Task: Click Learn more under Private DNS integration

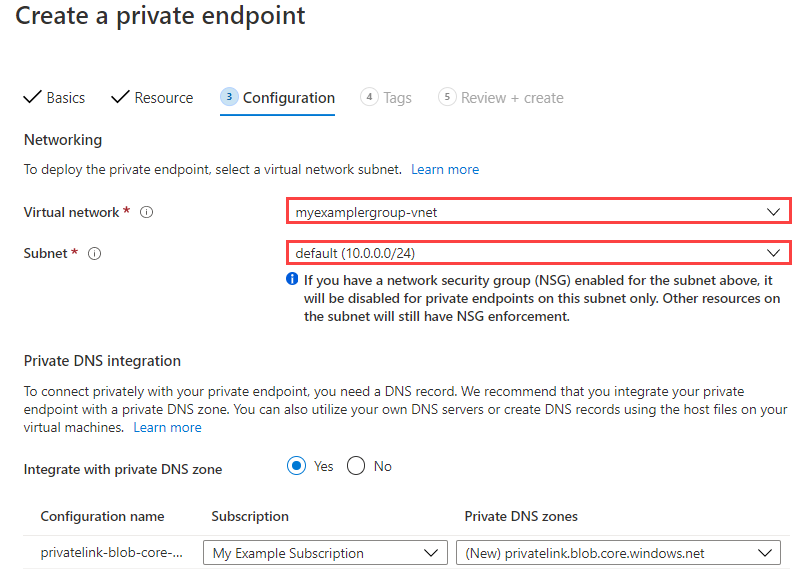Action: pos(167,427)
